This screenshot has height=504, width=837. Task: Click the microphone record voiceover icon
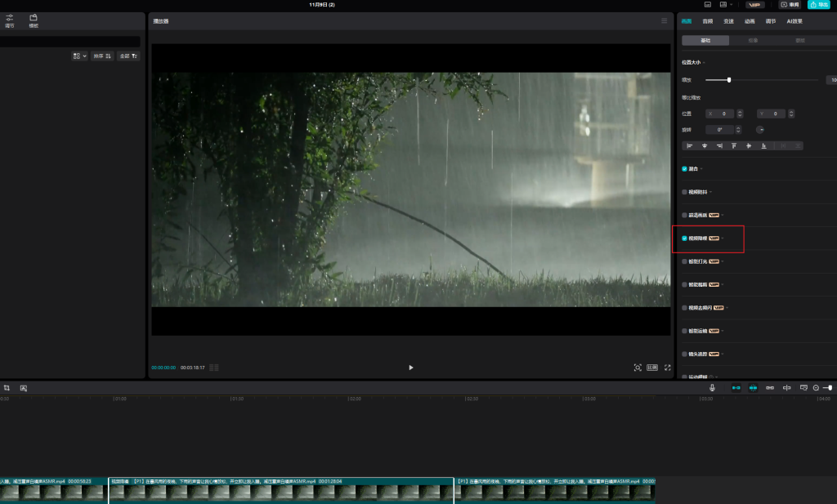(x=712, y=388)
